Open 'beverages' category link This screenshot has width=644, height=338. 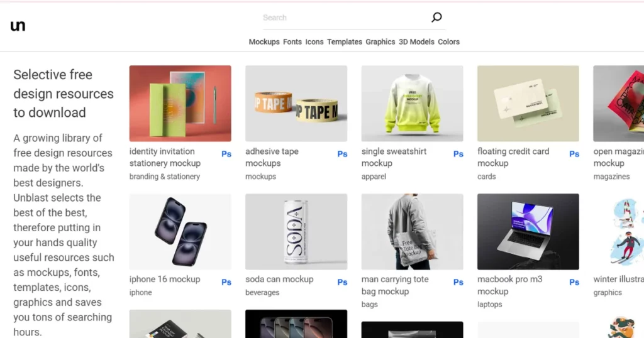(262, 293)
